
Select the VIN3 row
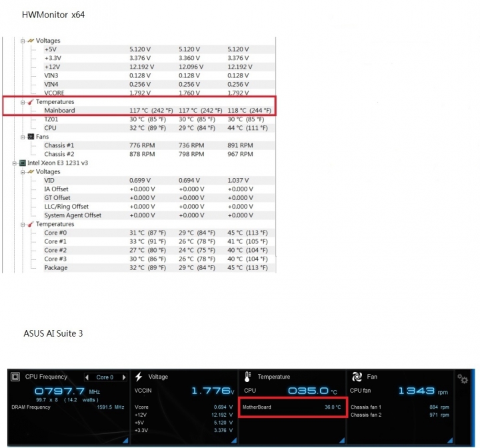(159, 75)
